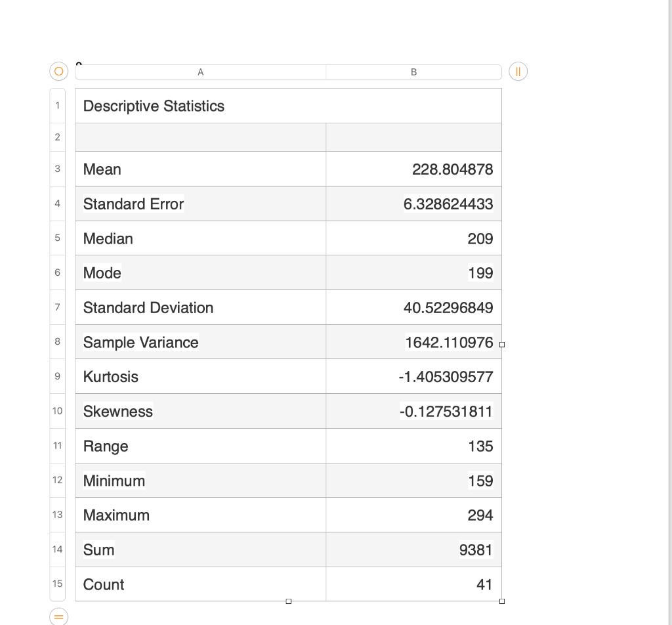
Task: Select row 8 header
Action: tap(58, 341)
